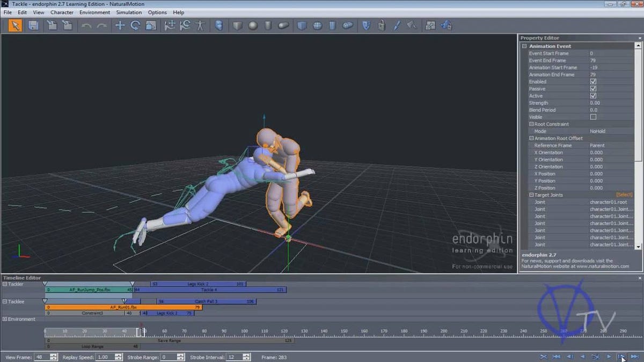This screenshot has width=644, height=362.
Task: Open the Simulation menu
Action: (129, 12)
